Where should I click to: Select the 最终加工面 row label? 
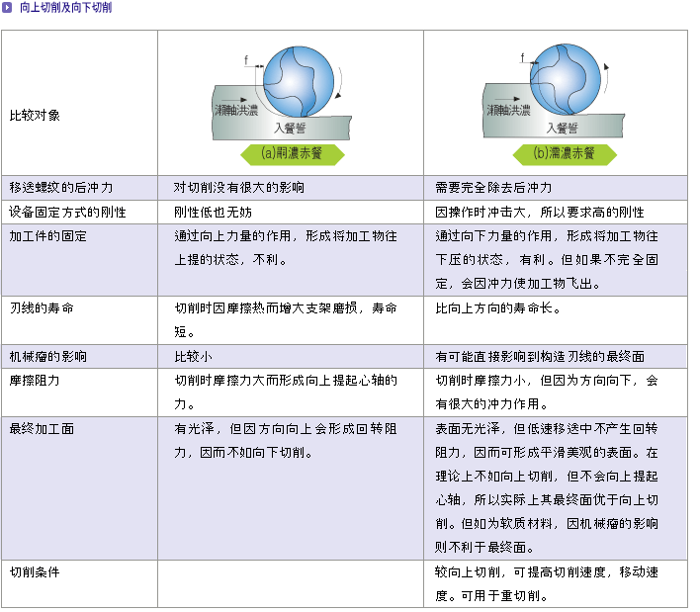(42, 429)
